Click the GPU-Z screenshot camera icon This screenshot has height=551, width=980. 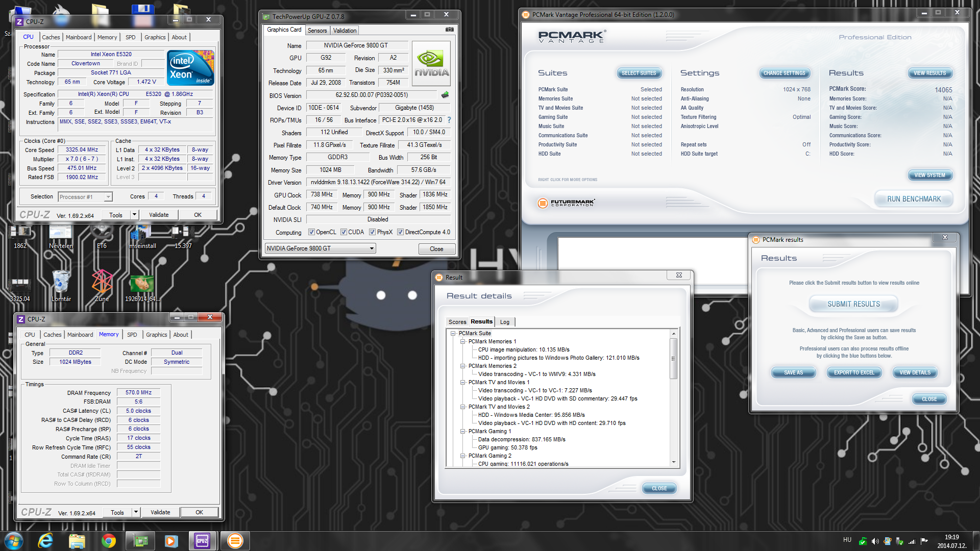coord(449,30)
